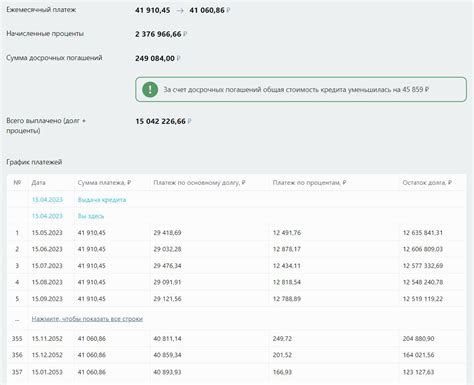Click row number 355 cell
The width and height of the screenshot is (474, 385).
pyautogui.click(x=17, y=339)
